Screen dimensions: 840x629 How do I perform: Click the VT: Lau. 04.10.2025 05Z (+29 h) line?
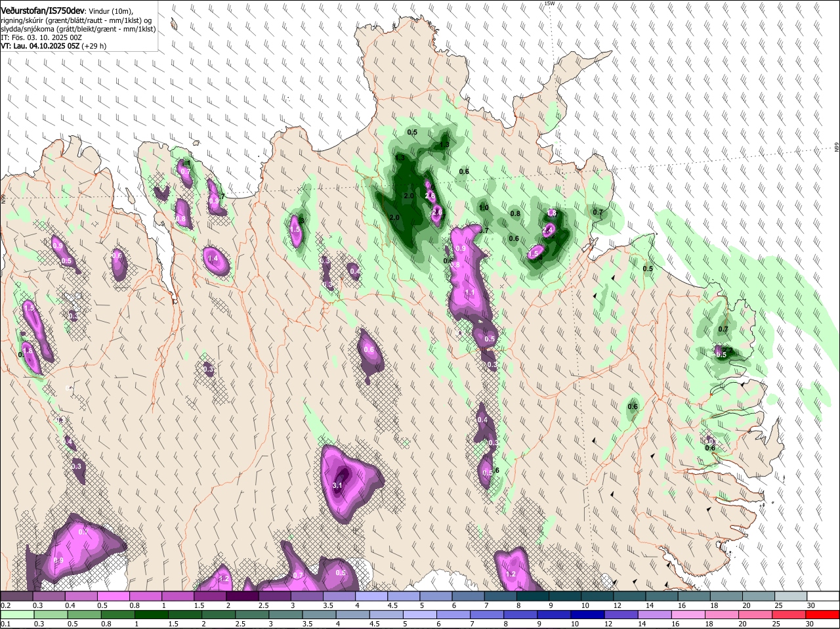pos(53,46)
